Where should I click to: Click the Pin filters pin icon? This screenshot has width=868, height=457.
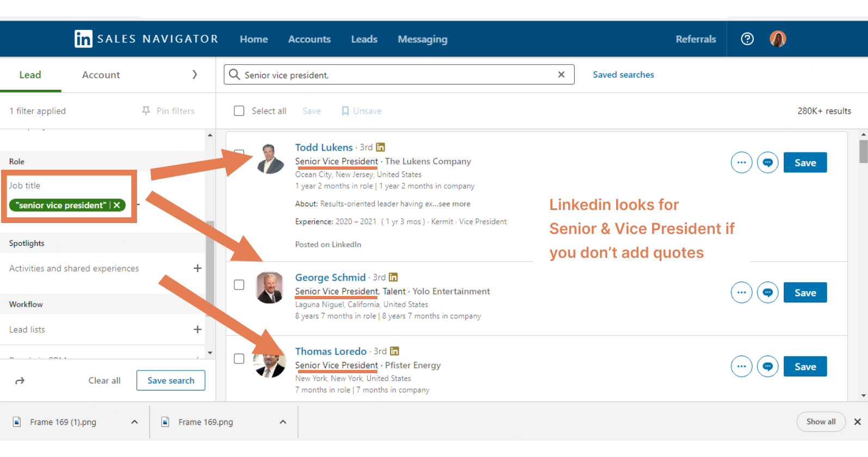pyautogui.click(x=146, y=110)
